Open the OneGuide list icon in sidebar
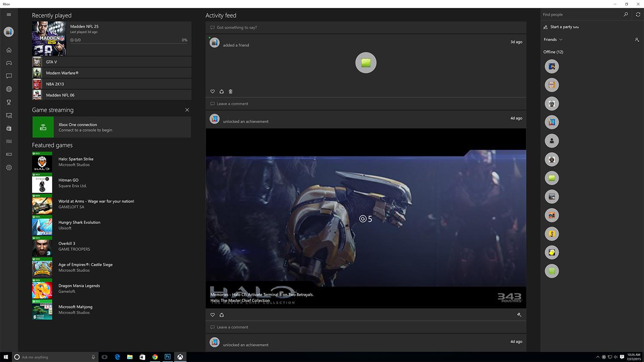Viewport: 644px width, 362px height. [9, 142]
